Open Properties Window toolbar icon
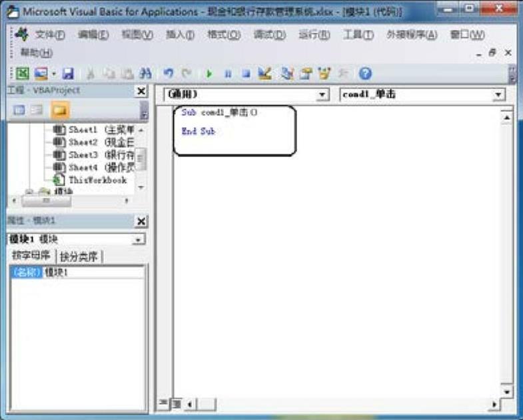This screenshot has height=420, width=523. [x=306, y=73]
